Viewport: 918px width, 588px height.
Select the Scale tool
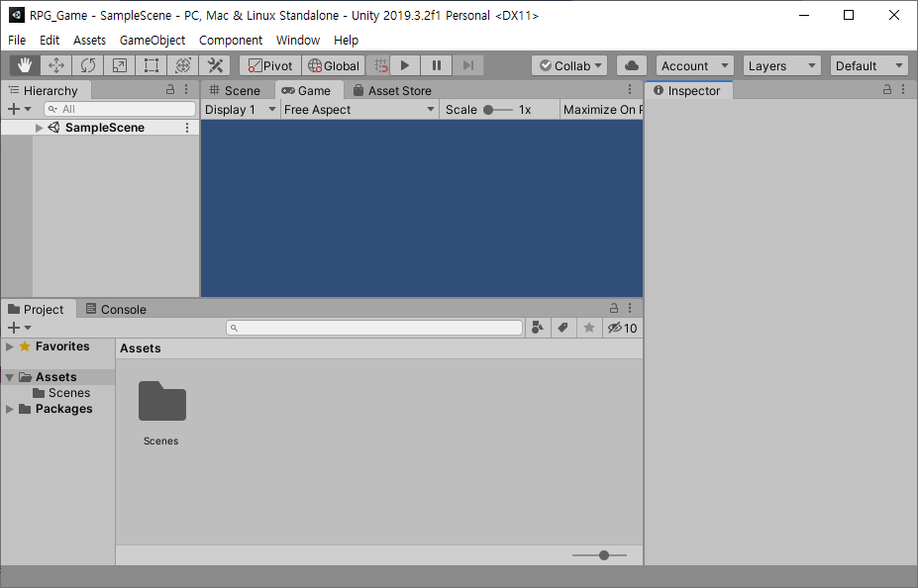(120, 65)
